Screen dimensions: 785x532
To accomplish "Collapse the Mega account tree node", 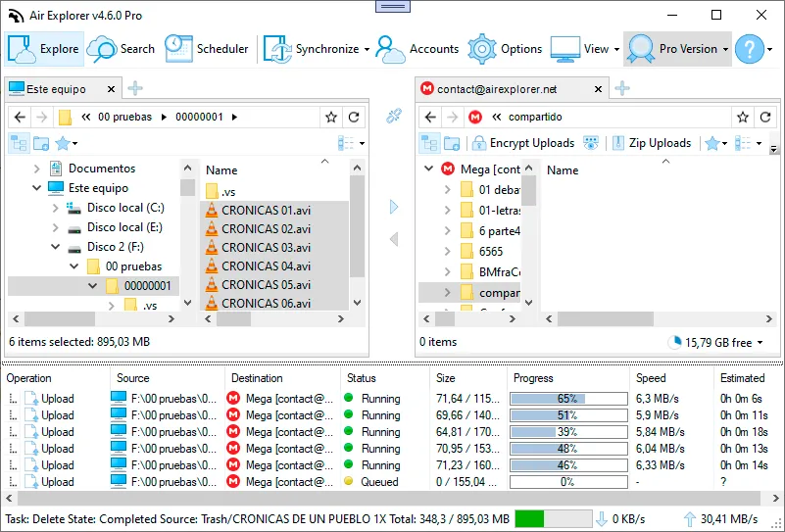I will point(428,169).
